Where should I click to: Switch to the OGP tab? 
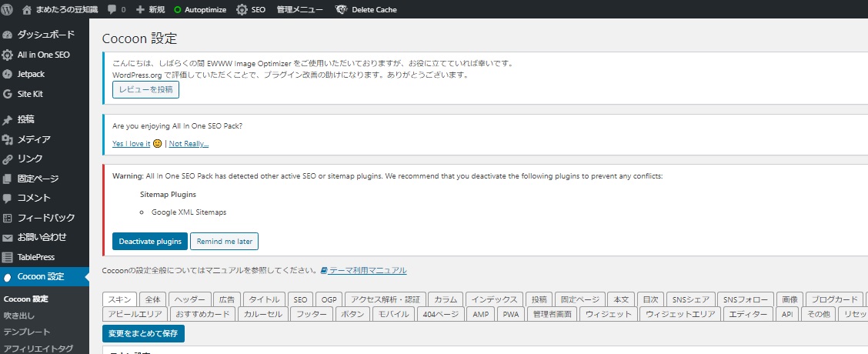[329, 299]
